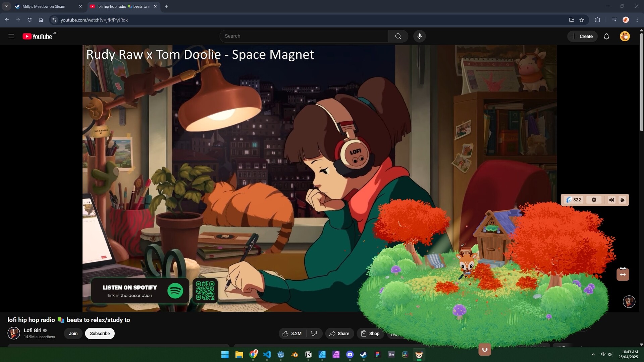644x362 pixels.
Task: Open the Chrome three-dot menu
Action: tap(637, 20)
